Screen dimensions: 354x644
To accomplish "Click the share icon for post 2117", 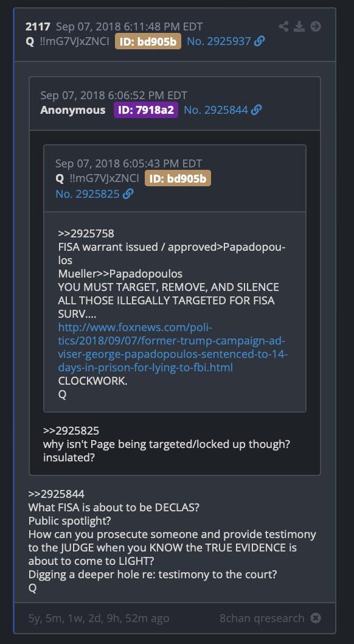I will (x=283, y=27).
